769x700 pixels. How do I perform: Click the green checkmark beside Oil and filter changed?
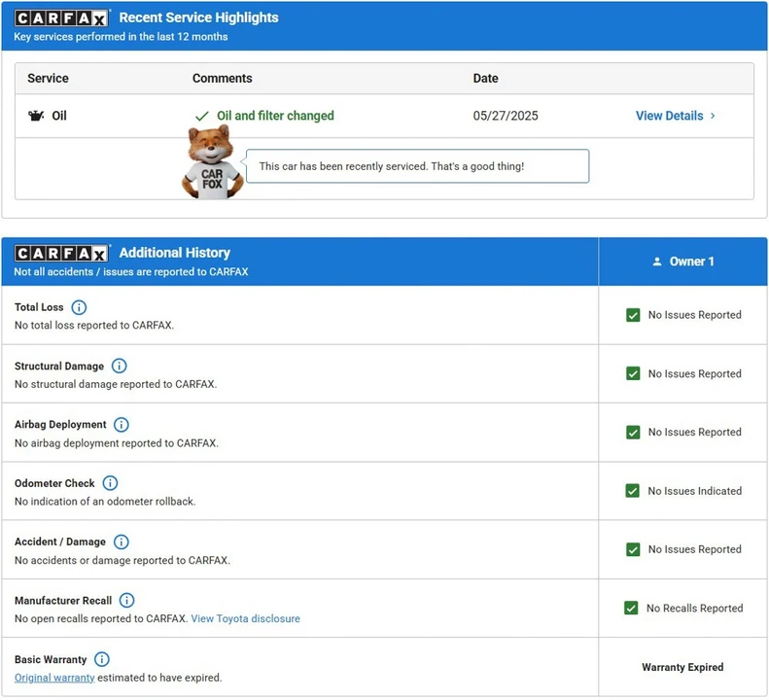click(x=202, y=117)
